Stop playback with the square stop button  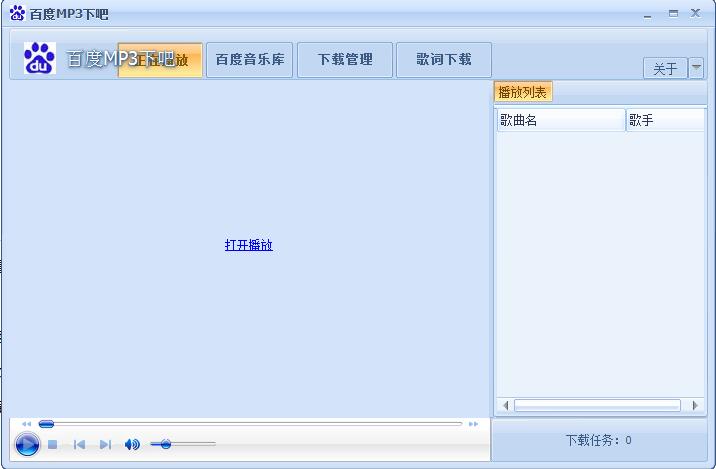coord(53,444)
